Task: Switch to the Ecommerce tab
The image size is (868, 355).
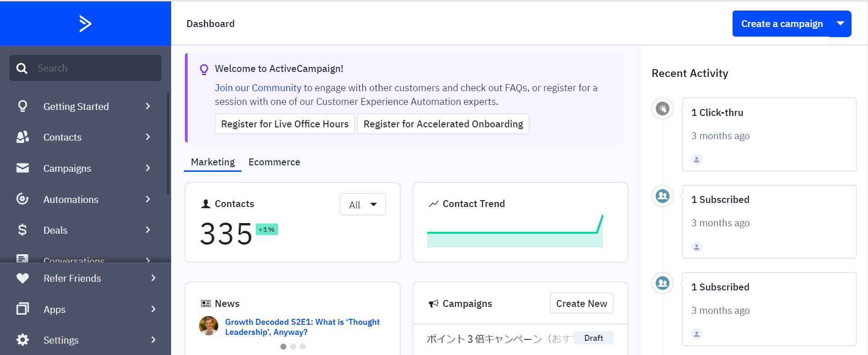Action: click(x=275, y=162)
